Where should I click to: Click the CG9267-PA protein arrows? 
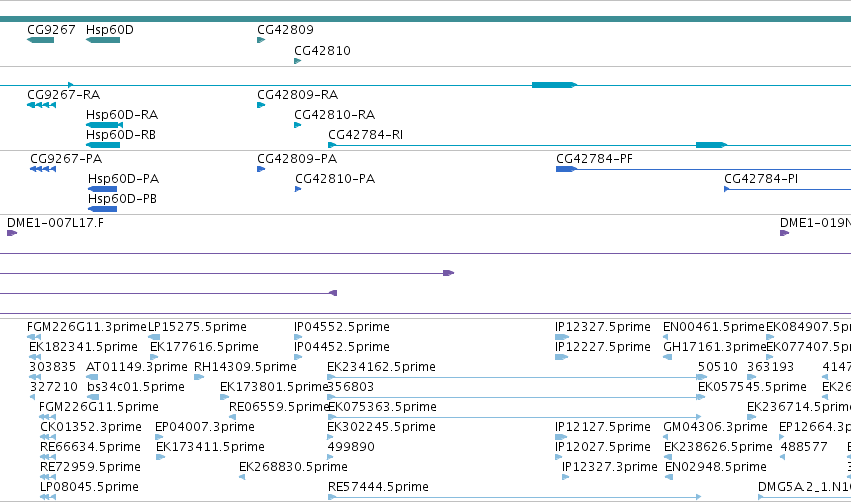coord(43,169)
